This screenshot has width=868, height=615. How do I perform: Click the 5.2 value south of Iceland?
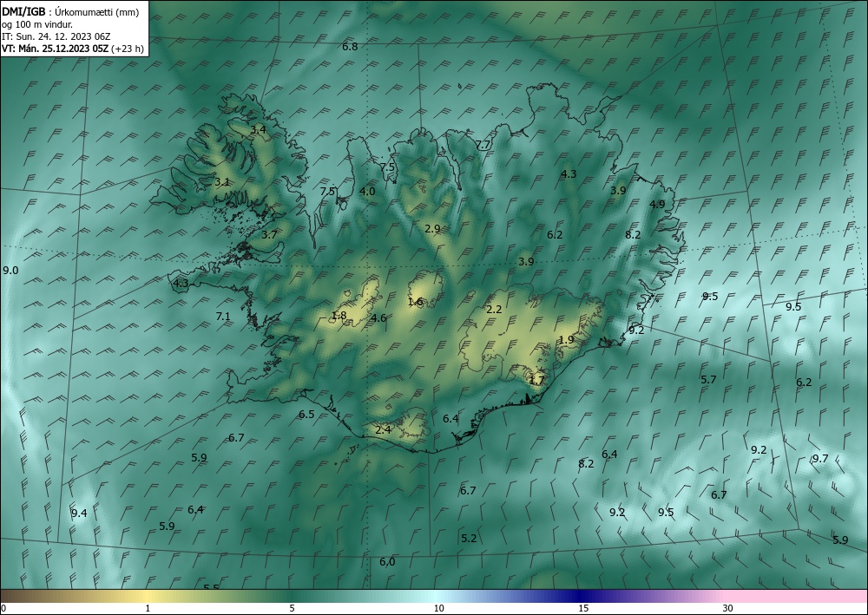click(x=469, y=538)
